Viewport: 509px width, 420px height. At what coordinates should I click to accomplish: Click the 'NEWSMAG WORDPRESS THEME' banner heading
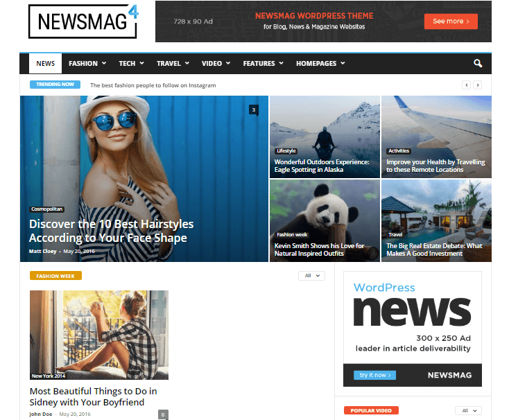click(314, 16)
